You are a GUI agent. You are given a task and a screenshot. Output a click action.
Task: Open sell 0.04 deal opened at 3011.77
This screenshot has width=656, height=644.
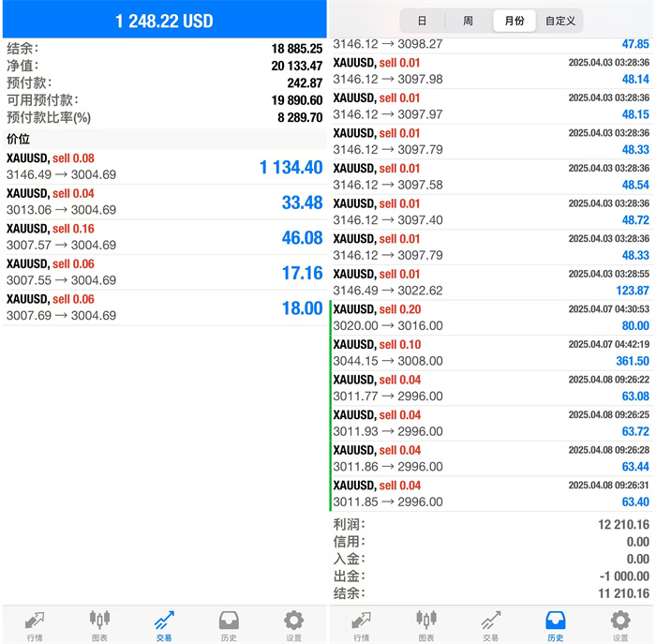491,388
